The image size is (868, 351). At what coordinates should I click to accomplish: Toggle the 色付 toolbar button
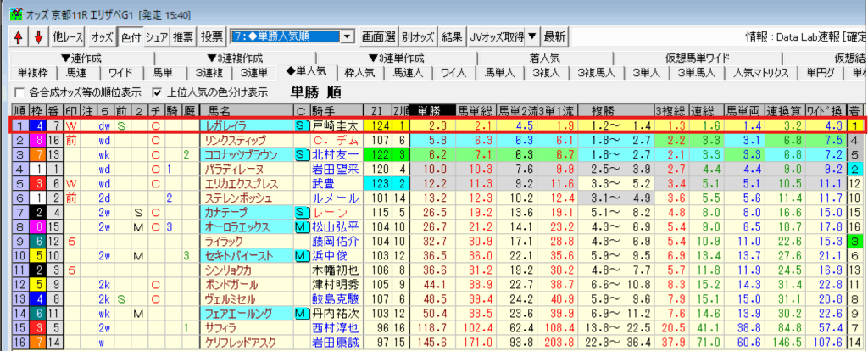[130, 36]
